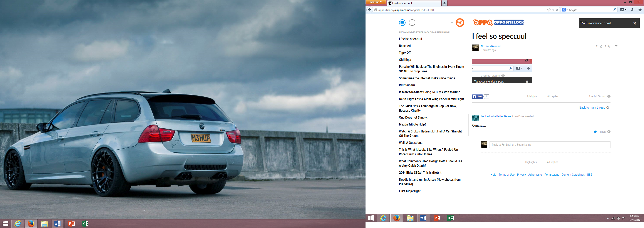Image resolution: width=644 pixels, height=228 pixels.
Task: Click the magnifier in Google search box
Action: (615, 10)
